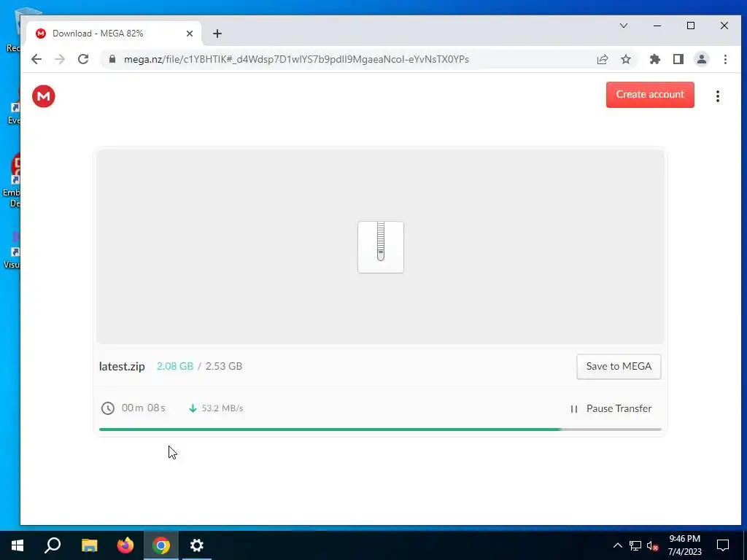Click the 2.08 GB downloaded amount

(x=175, y=366)
